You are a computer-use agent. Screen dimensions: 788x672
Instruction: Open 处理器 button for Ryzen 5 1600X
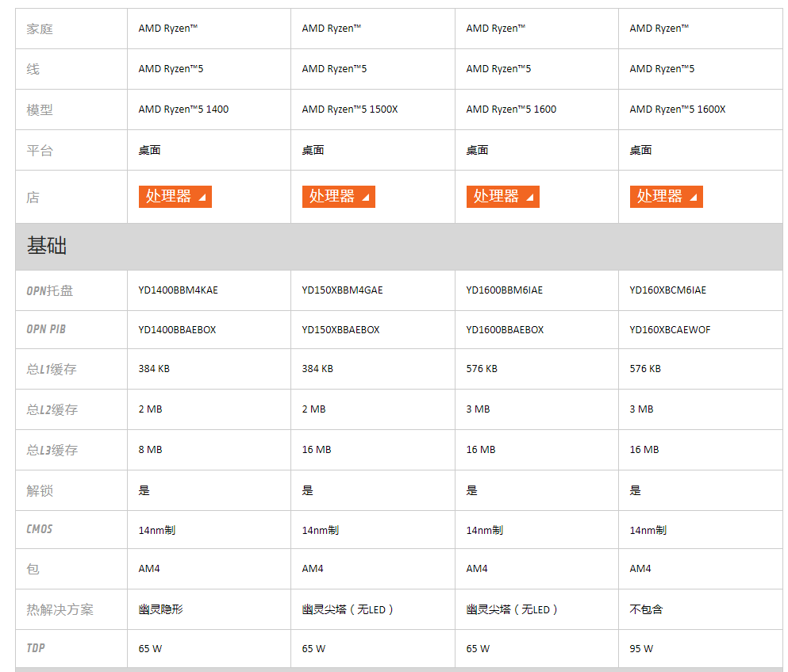(666, 197)
